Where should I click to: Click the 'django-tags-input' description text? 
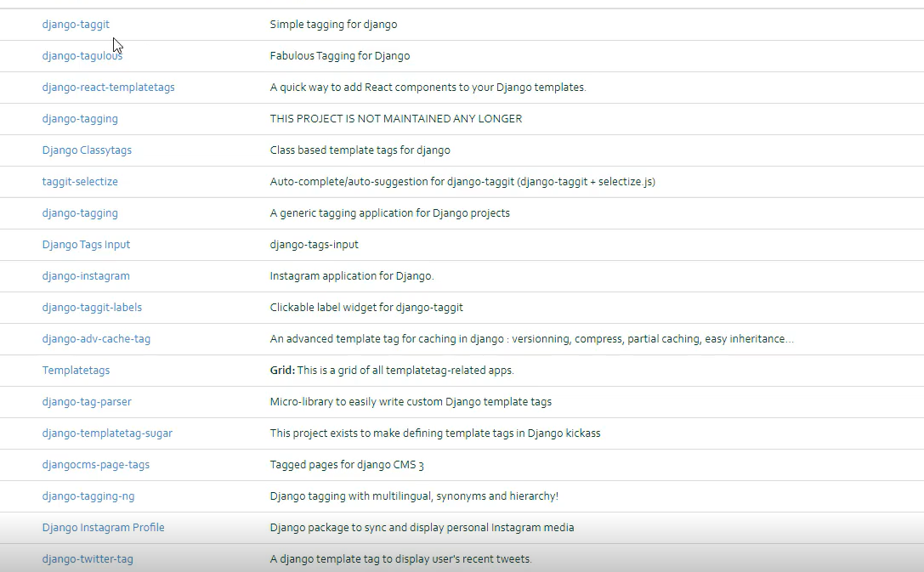point(314,245)
